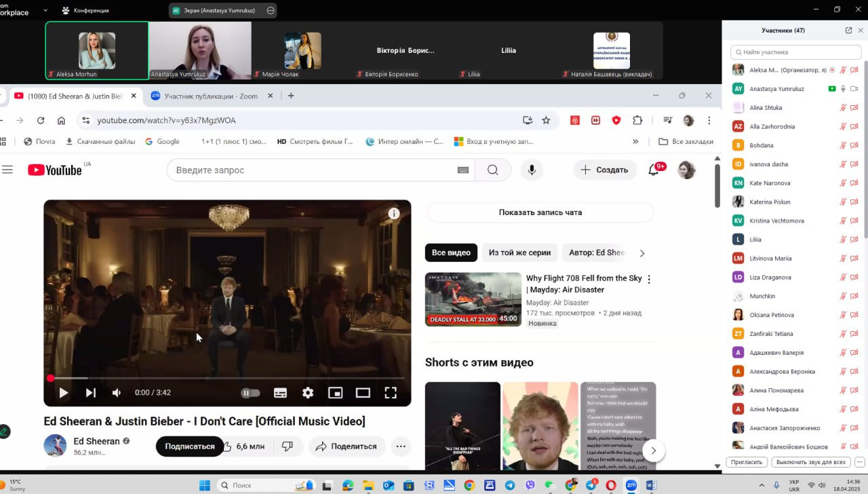
Task: Search by voice using microphone icon
Action: coord(532,170)
